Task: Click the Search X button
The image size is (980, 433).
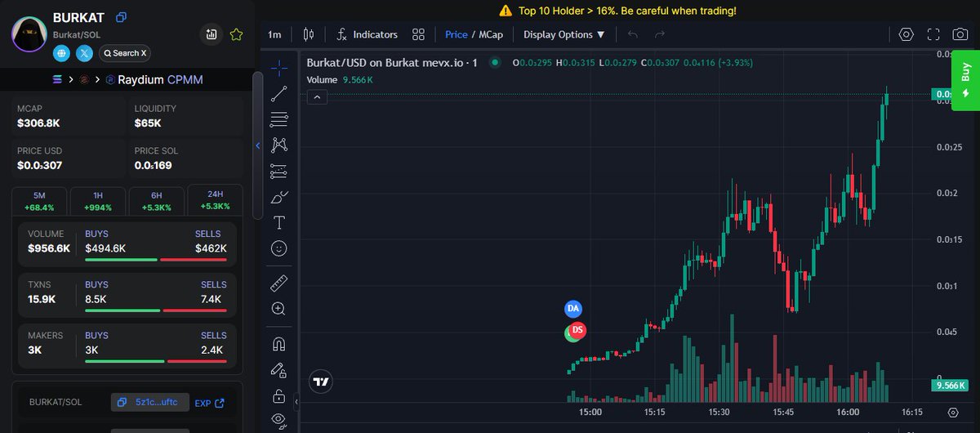Action: (124, 53)
